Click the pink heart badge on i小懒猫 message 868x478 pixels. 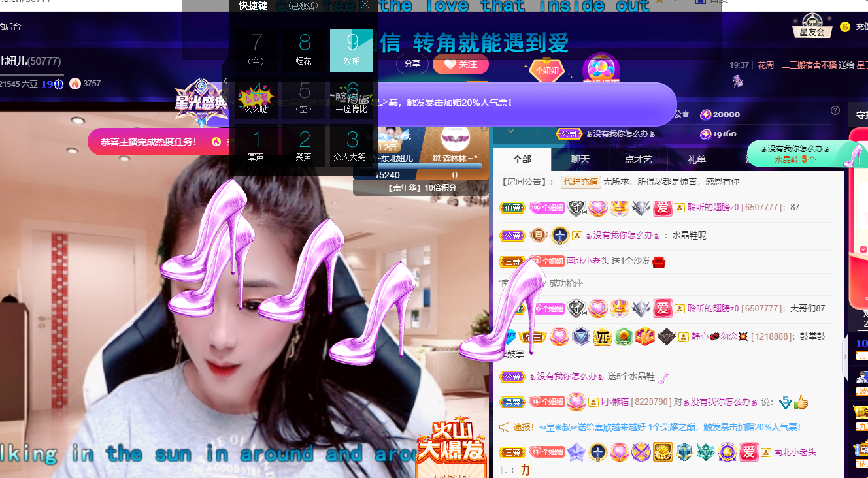click(576, 402)
